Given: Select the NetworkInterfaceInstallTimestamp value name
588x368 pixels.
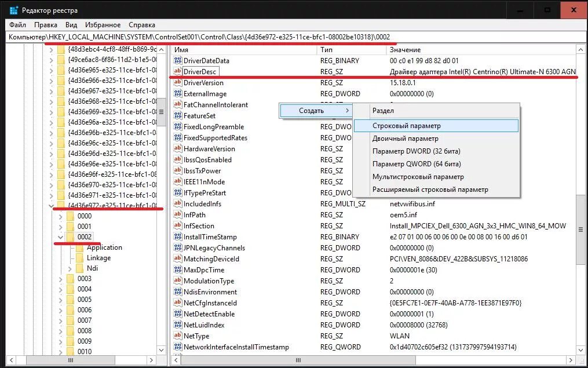Looking at the screenshot, I should (x=236, y=347).
